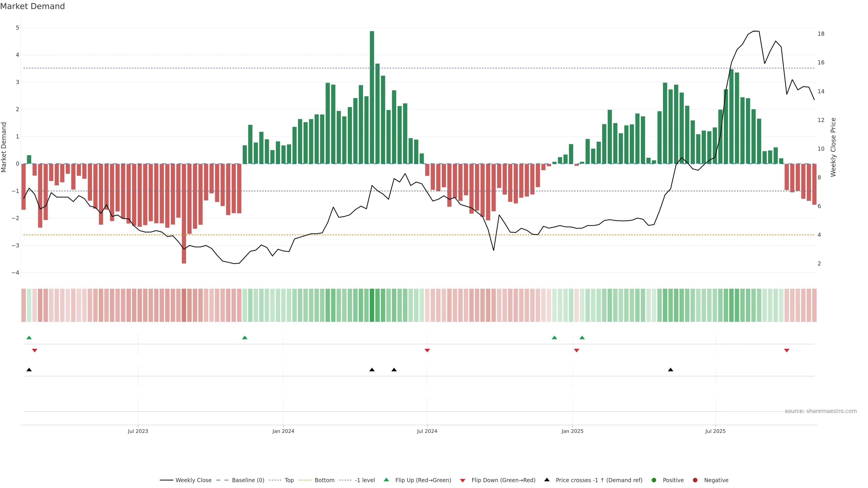Click the Positive green legend dot
The width and height of the screenshot is (868, 488).
coord(654,480)
